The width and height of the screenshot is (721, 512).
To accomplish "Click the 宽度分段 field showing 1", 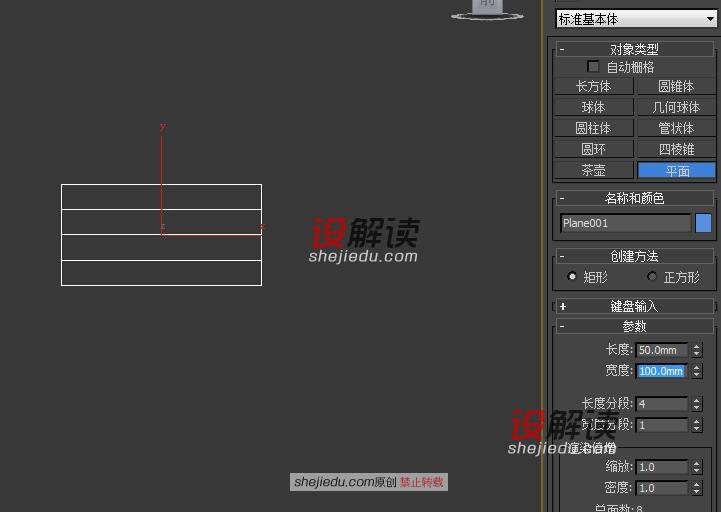I will [662, 425].
